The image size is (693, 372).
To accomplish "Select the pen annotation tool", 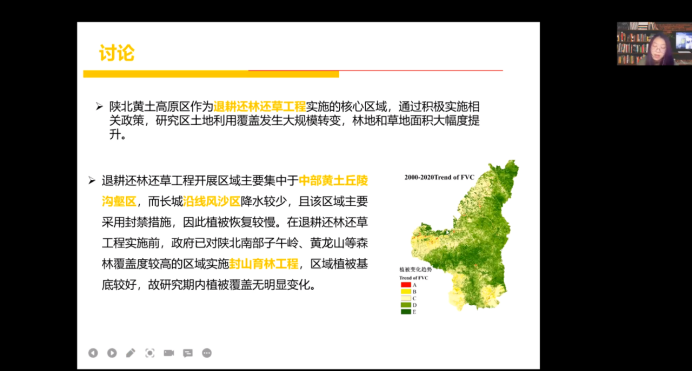I will [131, 353].
